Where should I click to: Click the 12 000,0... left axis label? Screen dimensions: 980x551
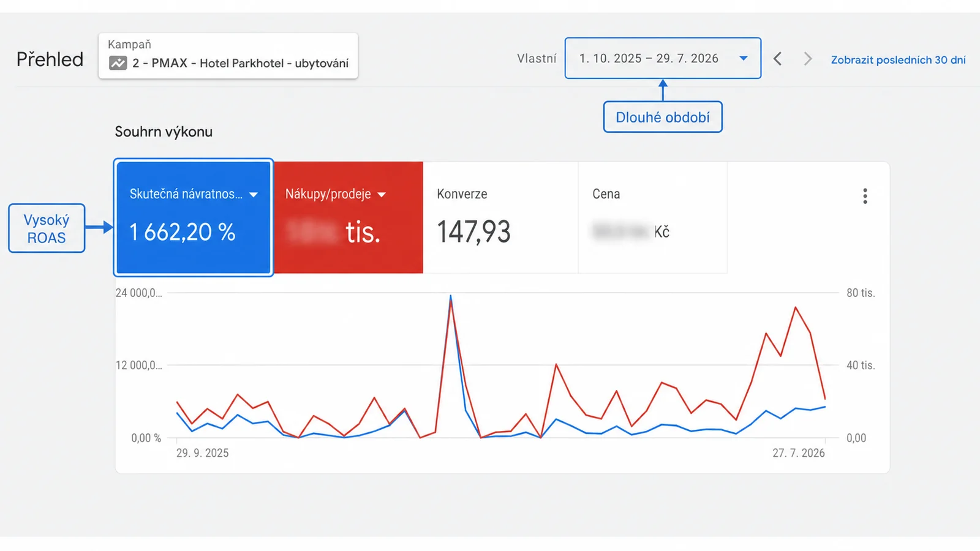point(139,365)
